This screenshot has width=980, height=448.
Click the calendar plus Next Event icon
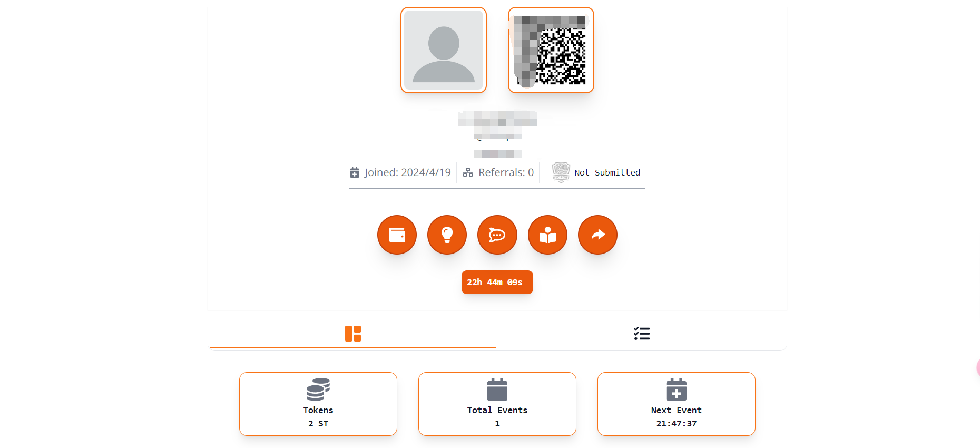[x=677, y=389]
